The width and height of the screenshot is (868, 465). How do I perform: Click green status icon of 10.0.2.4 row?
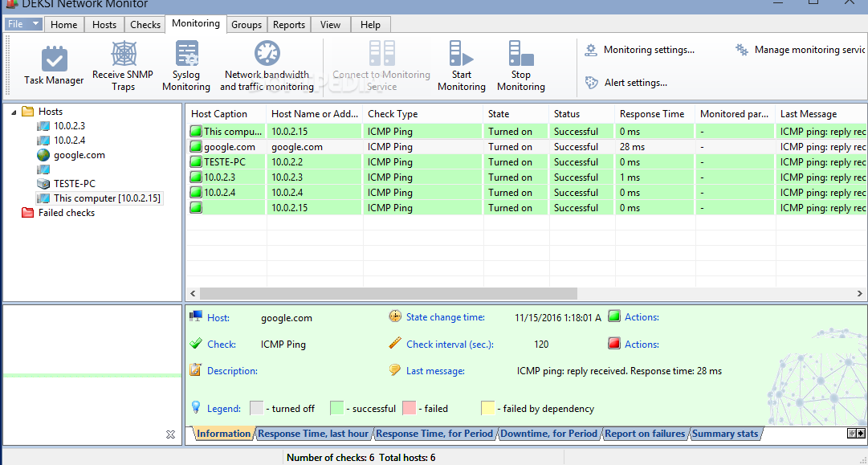click(x=196, y=193)
